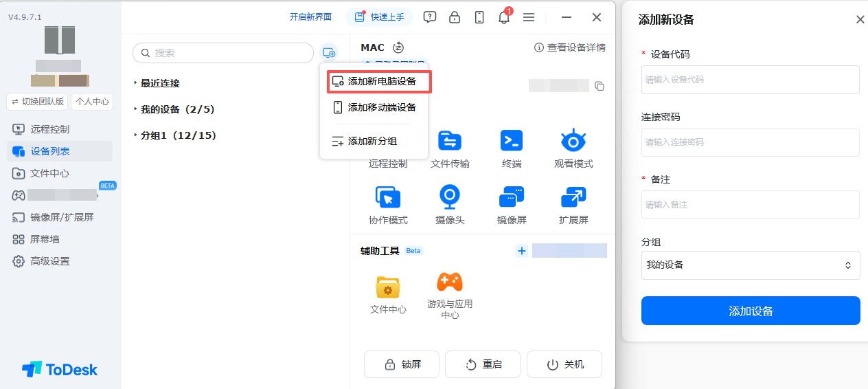Screen dimensions: 868x389
Task: Open the Extended Screen (扩展屏) icon
Action: click(x=573, y=197)
